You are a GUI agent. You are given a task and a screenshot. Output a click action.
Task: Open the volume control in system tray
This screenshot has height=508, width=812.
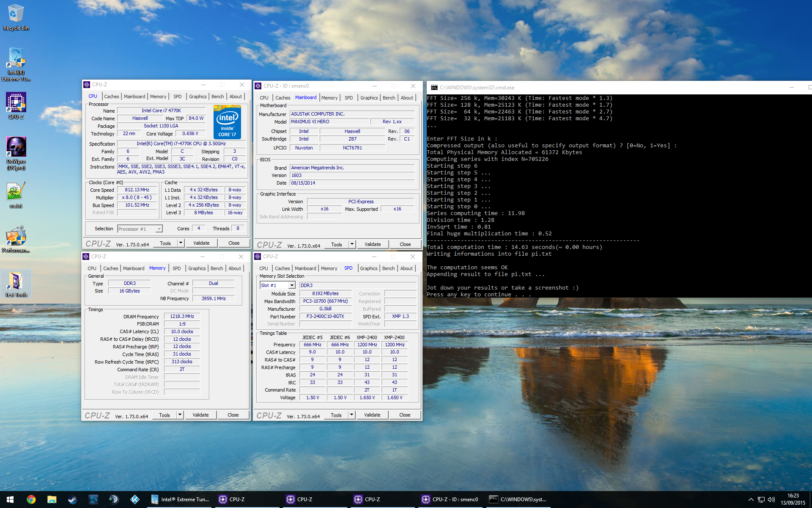771,500
